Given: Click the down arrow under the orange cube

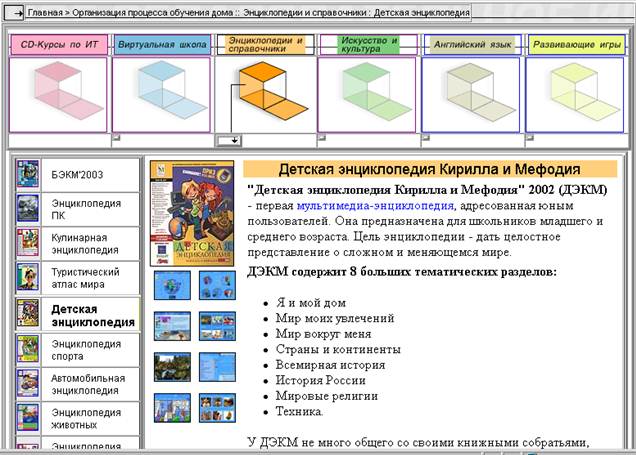Looking at the screenshot, I should [229, 141].
